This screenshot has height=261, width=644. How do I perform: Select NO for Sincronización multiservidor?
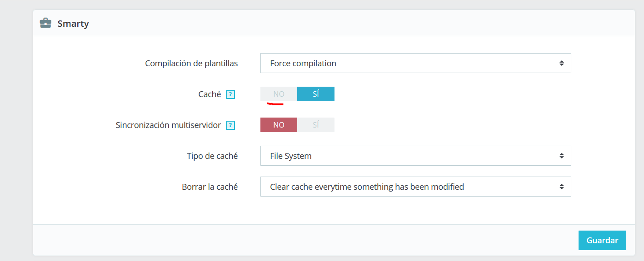pyautogui.click(x=279, y=125)
